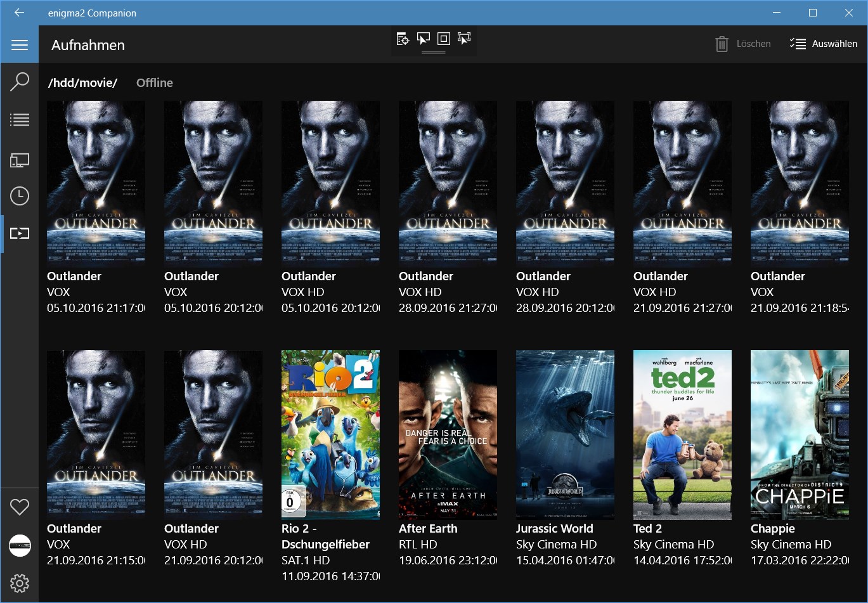Open Outlander poster dated 21.09.2016 21:15

coord(96,435)
